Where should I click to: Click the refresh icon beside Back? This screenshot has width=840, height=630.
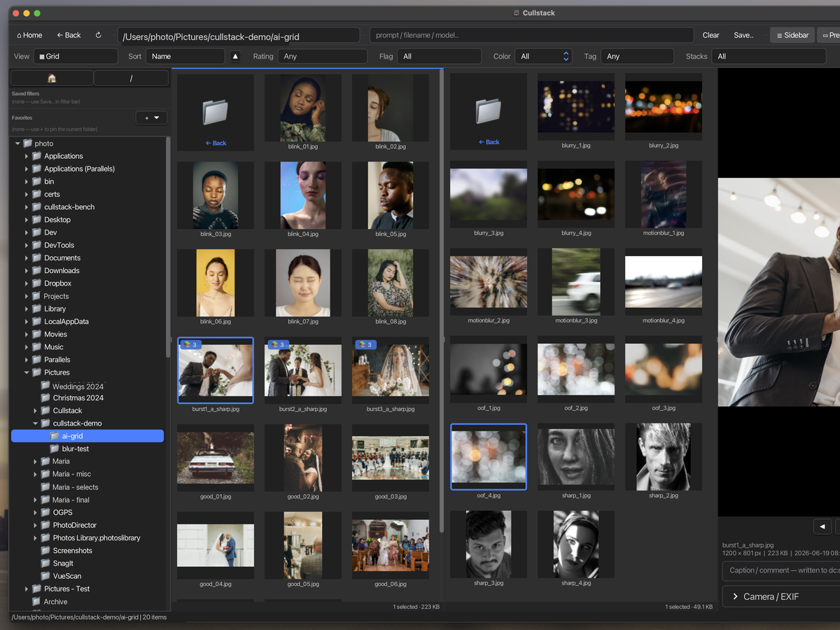pyautogui.click(x=99, y=35)
